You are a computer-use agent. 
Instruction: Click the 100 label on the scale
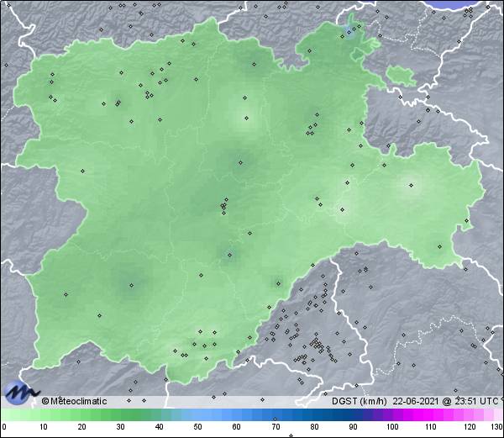(x=392, y=427)
